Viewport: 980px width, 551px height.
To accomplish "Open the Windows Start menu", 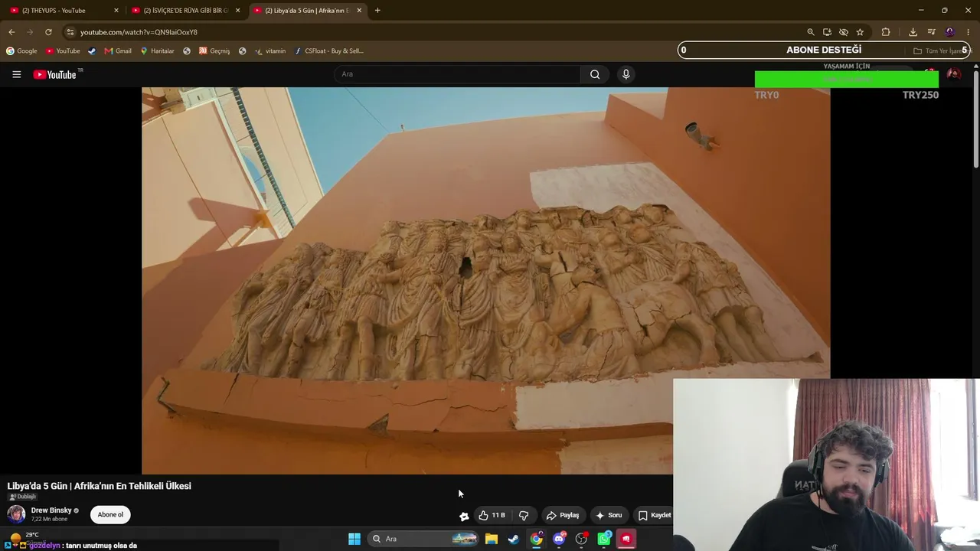I will coord(354,539).
